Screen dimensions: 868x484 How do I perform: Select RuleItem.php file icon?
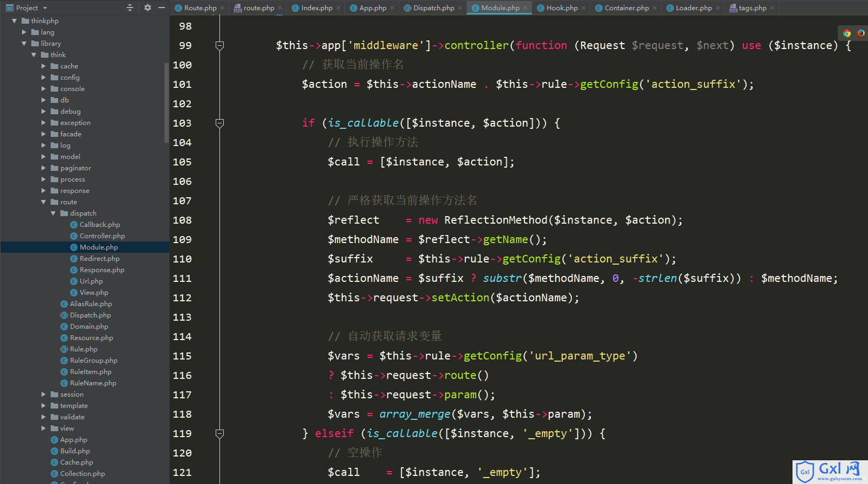point(64,372)
